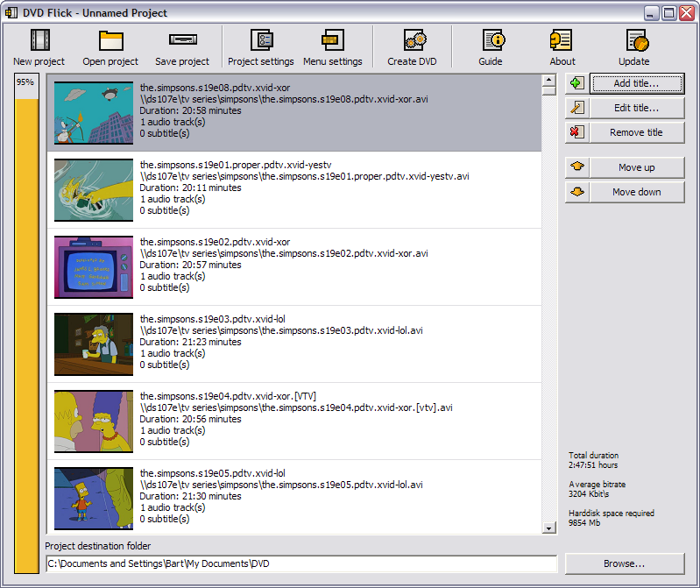The image size is (700, 588).
Task: Click the Guide toolbar label
Action: pos(491,61)
